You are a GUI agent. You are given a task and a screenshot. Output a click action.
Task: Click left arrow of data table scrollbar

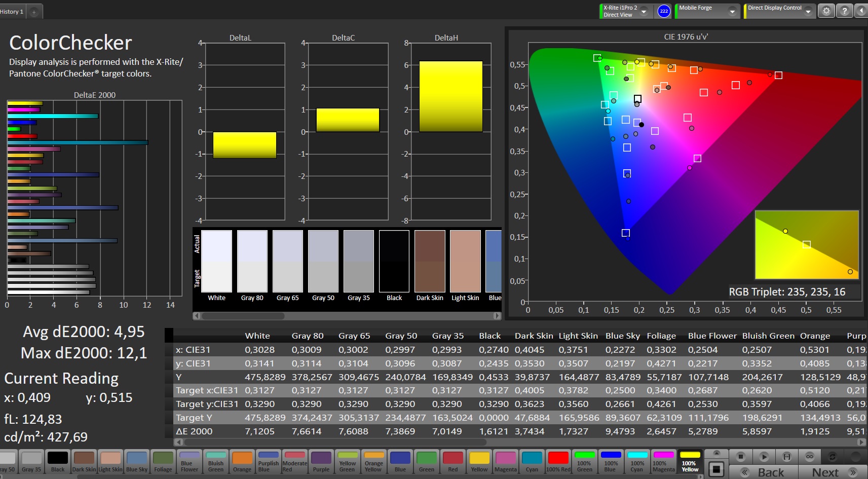point(178,442)
